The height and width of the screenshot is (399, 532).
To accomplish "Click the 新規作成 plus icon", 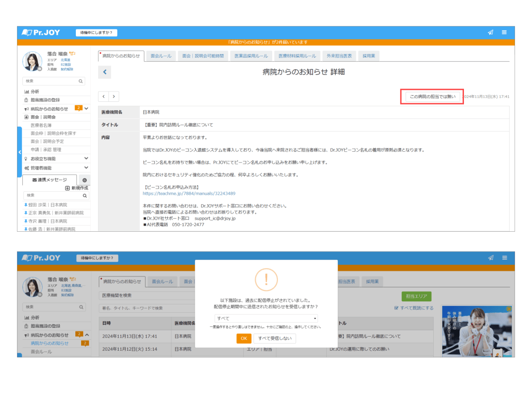I will pyautogui.click(x=68, y=188).
